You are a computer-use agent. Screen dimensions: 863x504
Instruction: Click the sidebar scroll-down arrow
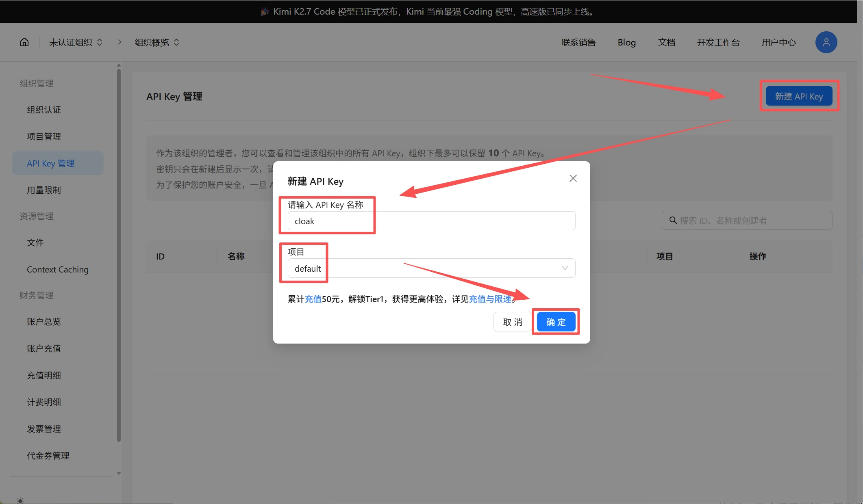pos(119,473)
